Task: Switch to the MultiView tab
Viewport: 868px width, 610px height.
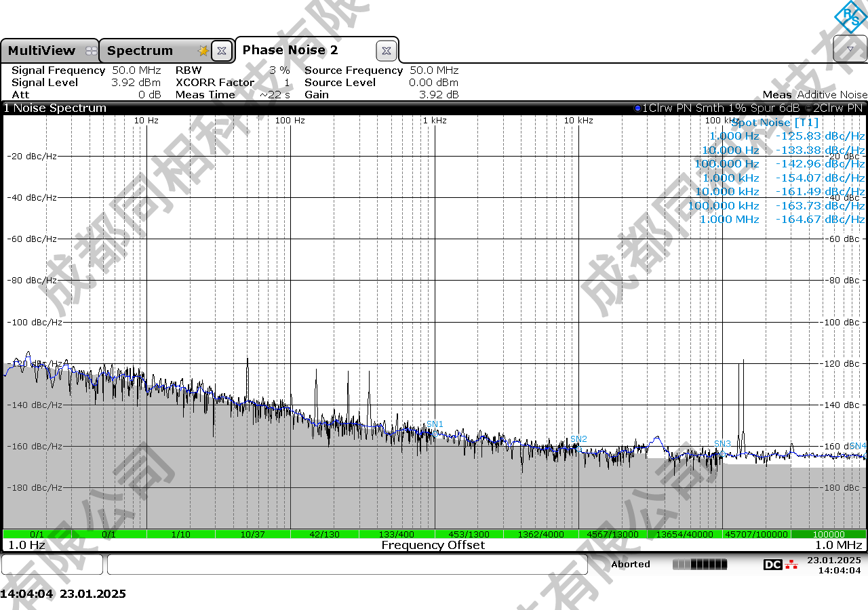Action: pos(42,51)
